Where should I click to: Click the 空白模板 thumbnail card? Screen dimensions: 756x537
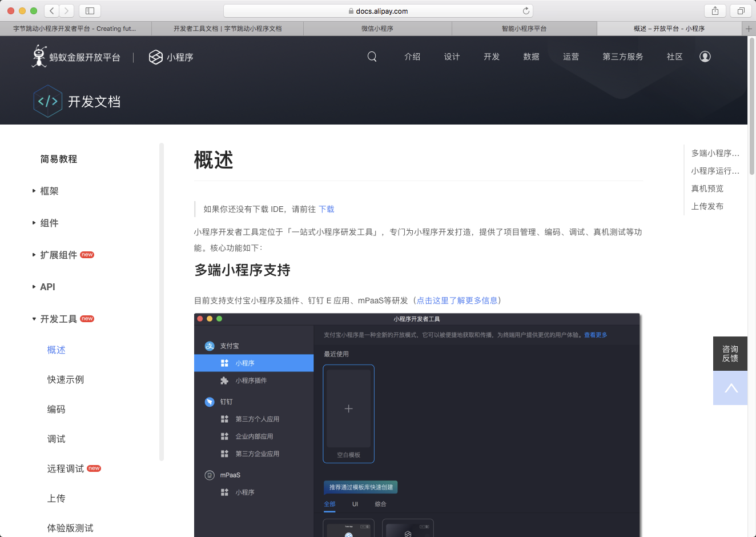(x=349, y=414)
